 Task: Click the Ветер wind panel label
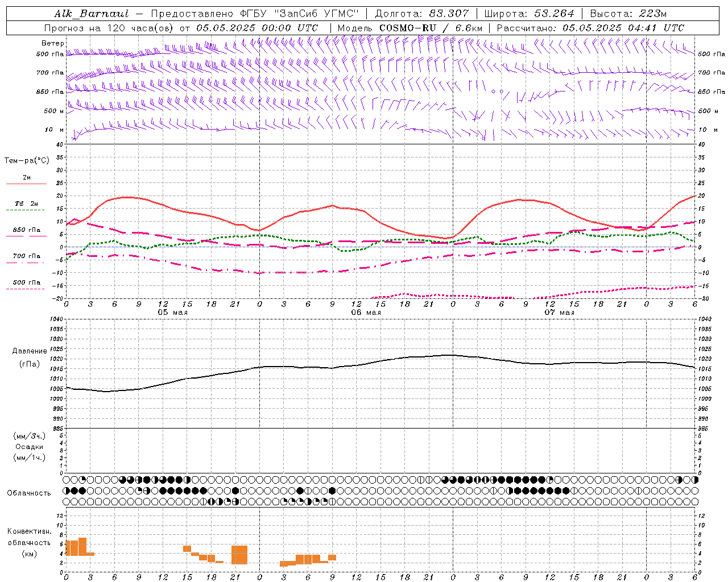click(52, 43)
